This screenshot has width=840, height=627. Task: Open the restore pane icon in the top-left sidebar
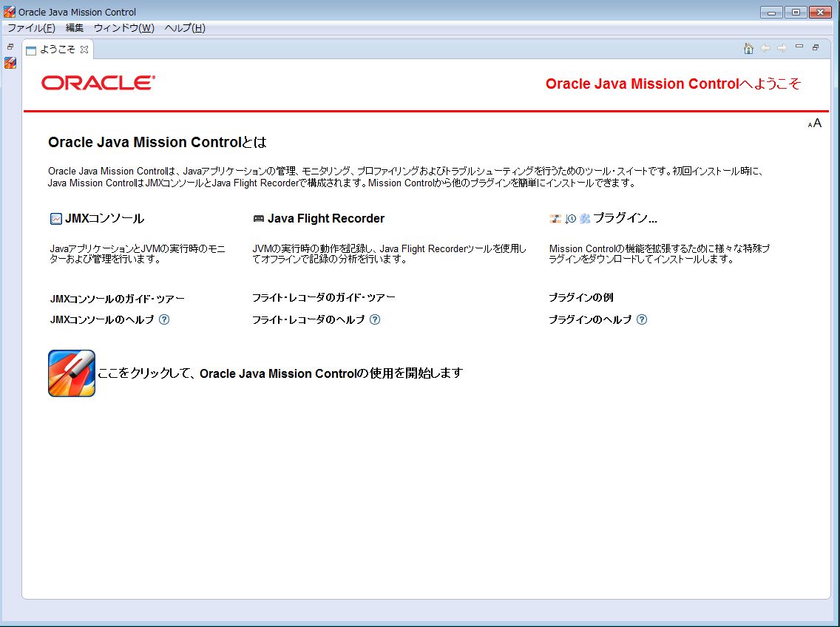click(10, 46)
